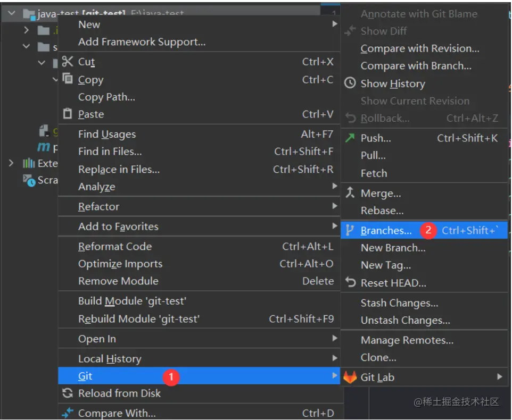The image size is (512, 420).
Task: Click the Show Diff arrows icon
Action: 350,31
